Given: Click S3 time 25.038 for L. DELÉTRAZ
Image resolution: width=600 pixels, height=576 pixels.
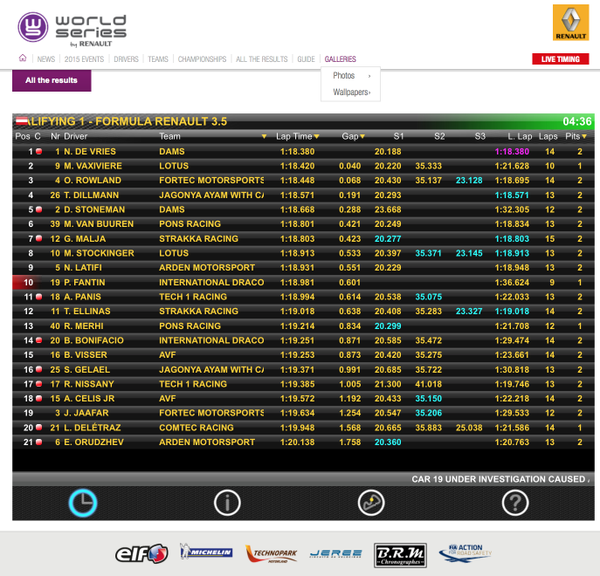Looking at the screenshot, I should click(469, 428).
